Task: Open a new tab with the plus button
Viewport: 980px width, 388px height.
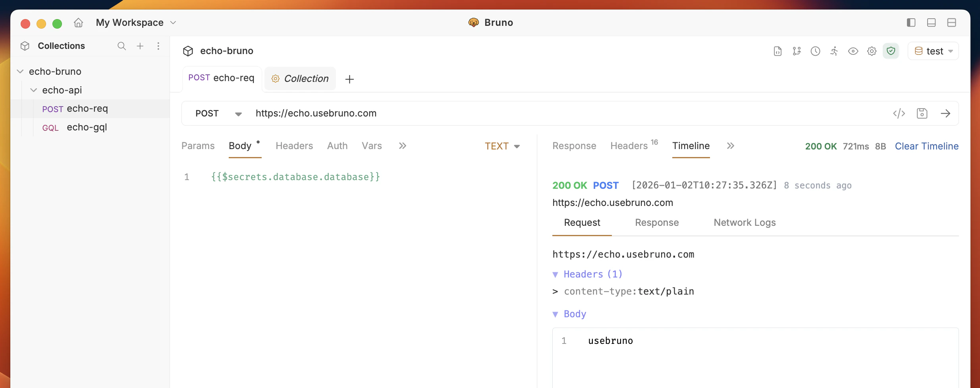Action: coord(349,79)
